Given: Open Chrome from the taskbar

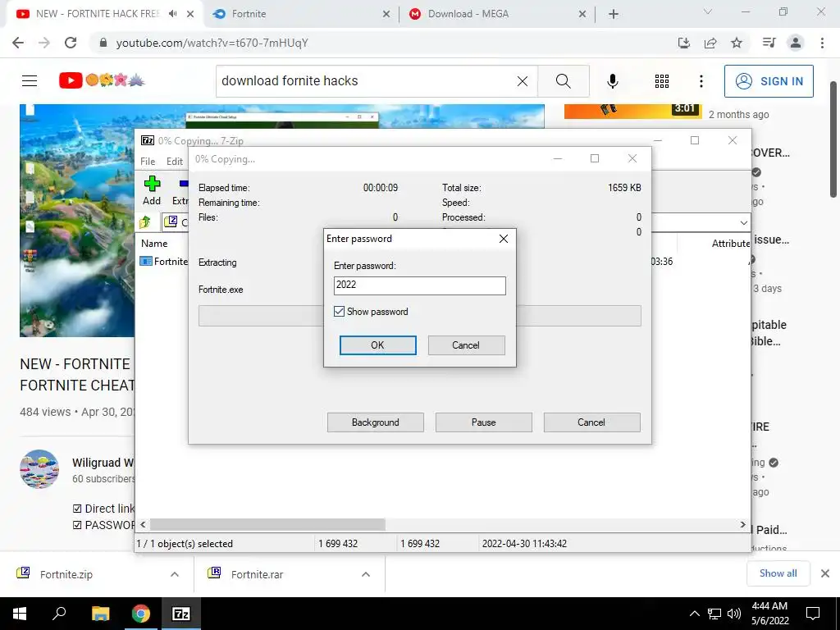Looking at the screenshot, I should click(141, 614).
